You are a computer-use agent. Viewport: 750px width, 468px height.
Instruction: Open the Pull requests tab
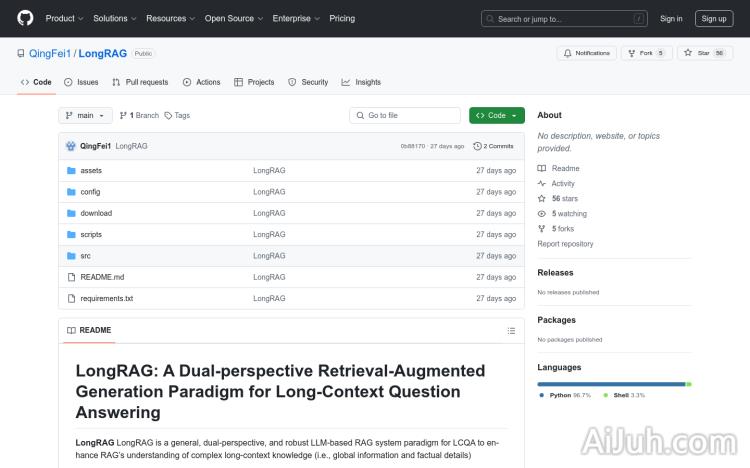[x=140, y=82]
